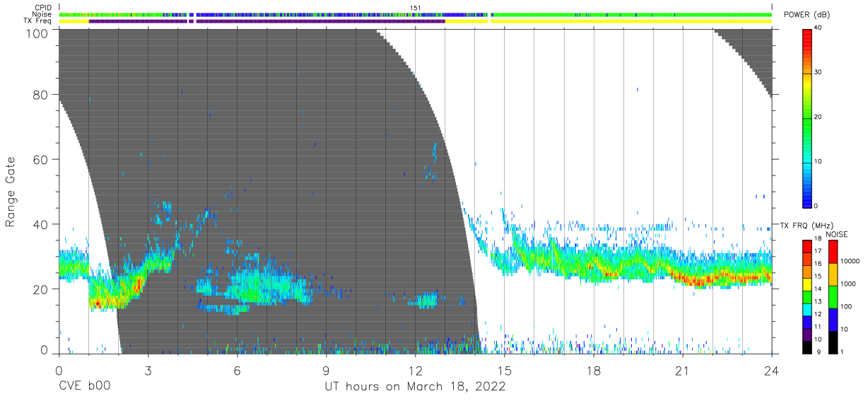Click the CPID value 151 label
Image resolution: width=868 pixels, height=401 pixels.
point(416,8)
